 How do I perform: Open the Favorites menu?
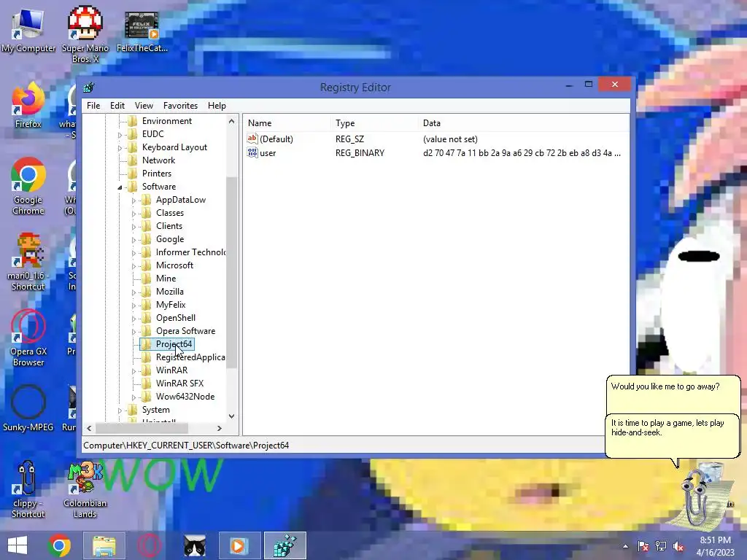point(180,106)
